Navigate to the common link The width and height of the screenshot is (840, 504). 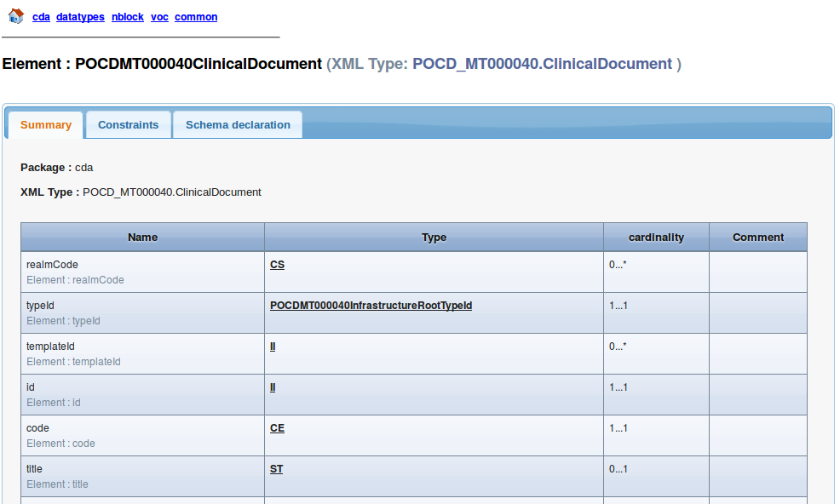point(196,17)
